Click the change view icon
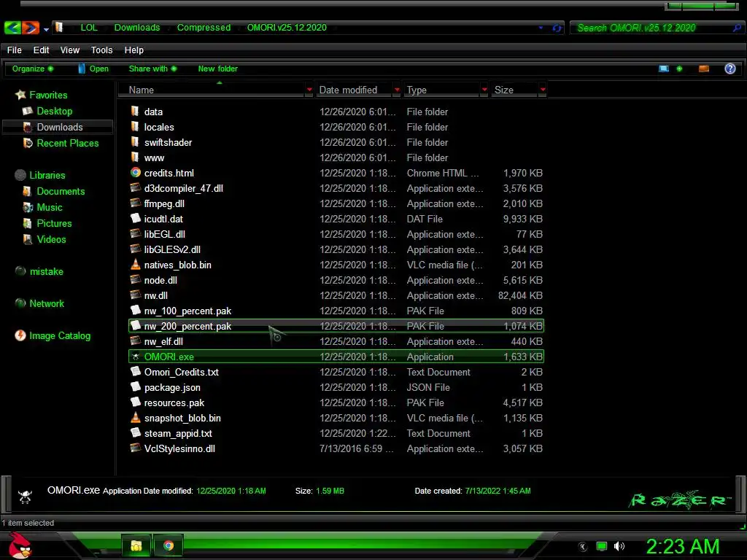The image size is (747, 560). (664, 69)
